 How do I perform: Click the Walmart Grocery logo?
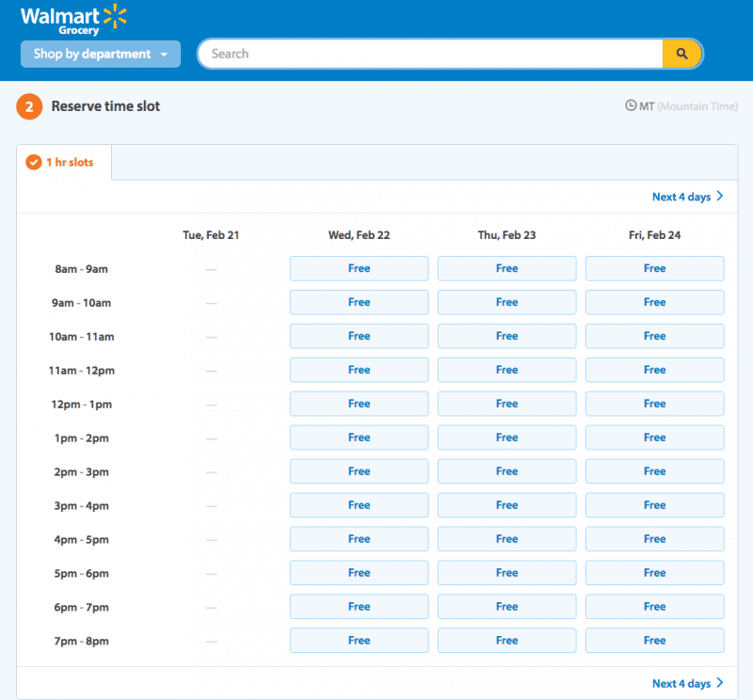point(73,20)
